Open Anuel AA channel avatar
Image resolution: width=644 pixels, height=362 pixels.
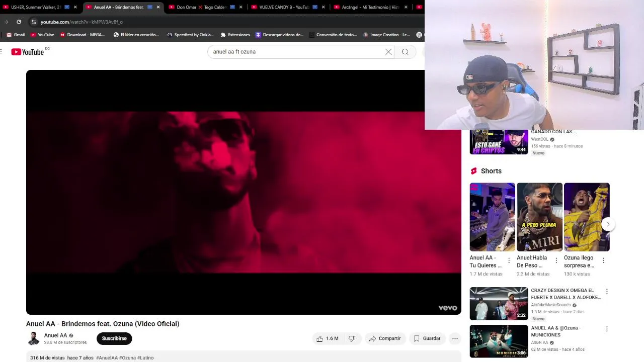tap(33, 339)
